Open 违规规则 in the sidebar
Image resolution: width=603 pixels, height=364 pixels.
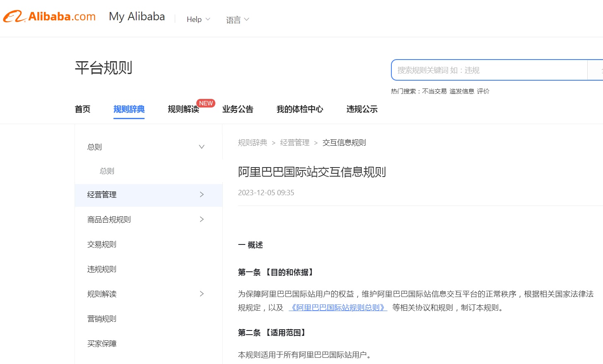(x=102, y=269)
